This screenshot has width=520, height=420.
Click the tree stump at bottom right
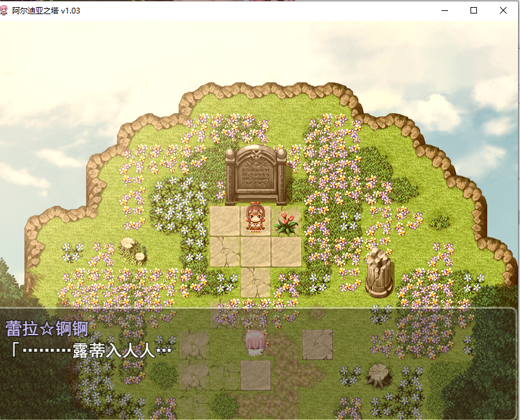379,374
